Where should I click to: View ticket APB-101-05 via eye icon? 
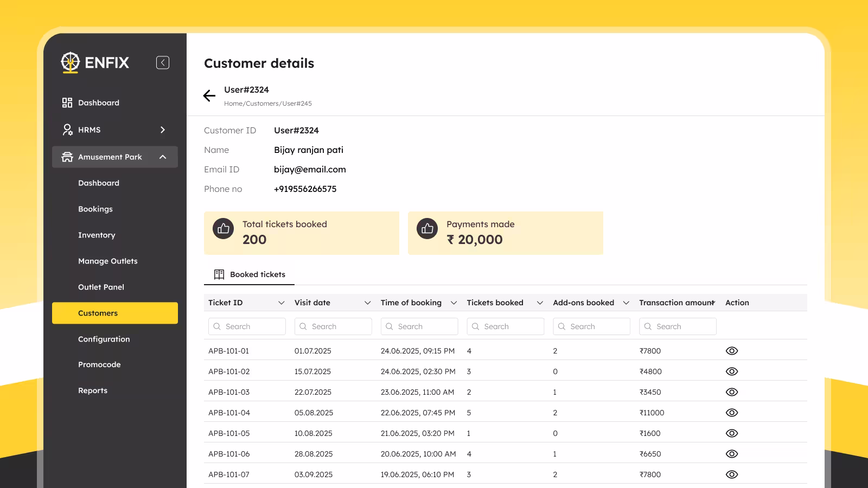point(732,433)
